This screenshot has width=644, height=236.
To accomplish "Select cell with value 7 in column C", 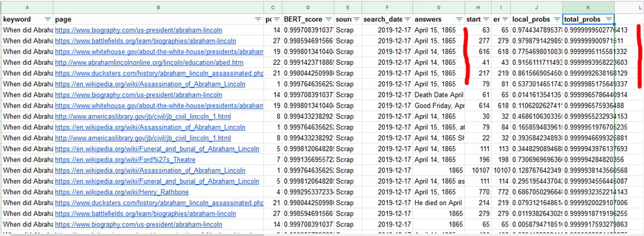I will point(273,159).
